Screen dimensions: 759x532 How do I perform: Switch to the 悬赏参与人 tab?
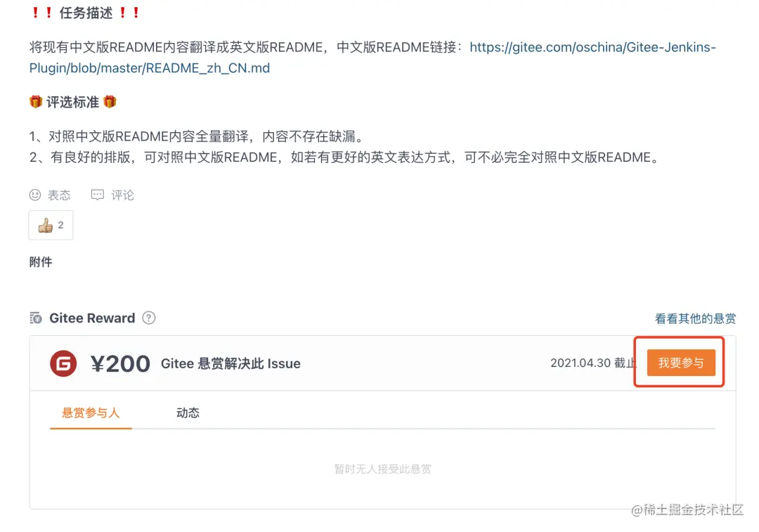[x=90, y=413]
